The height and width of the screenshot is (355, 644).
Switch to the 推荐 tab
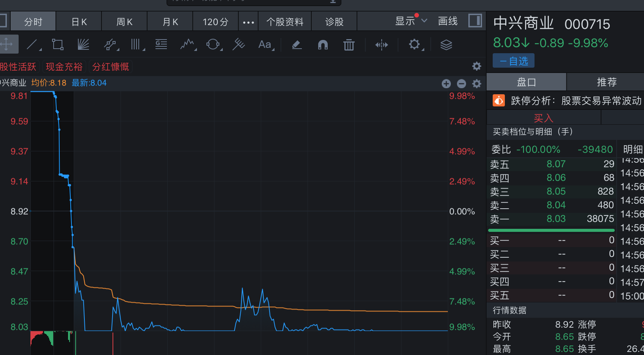[606, 82]
